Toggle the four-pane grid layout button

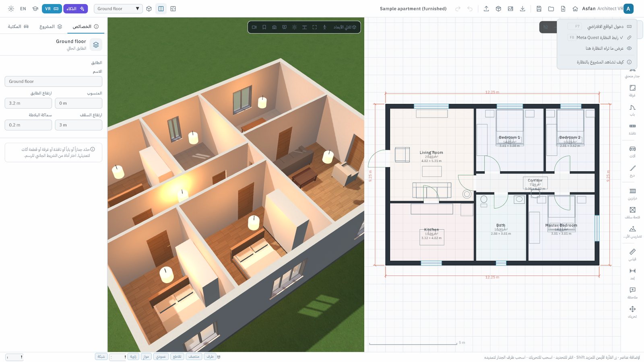tap(173, 8)
